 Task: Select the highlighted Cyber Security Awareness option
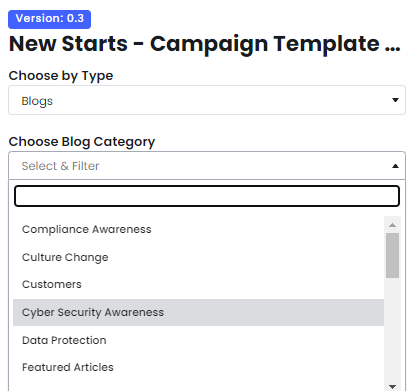pyautogui.click(x=198, y=312)
